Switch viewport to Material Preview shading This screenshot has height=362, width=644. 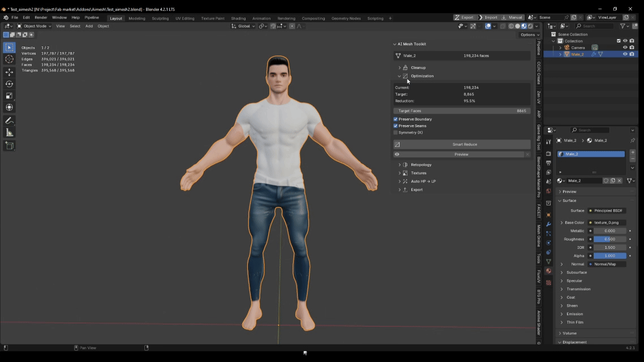[523, 26]
